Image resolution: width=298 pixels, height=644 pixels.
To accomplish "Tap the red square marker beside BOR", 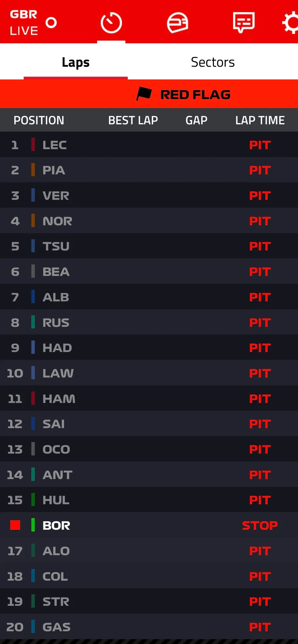I will 15,525.
